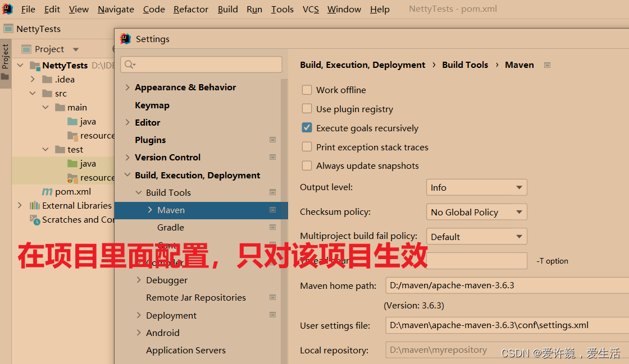Expand Version Control settings
Screen dimensions: 629x364
[x=127, y=158]
